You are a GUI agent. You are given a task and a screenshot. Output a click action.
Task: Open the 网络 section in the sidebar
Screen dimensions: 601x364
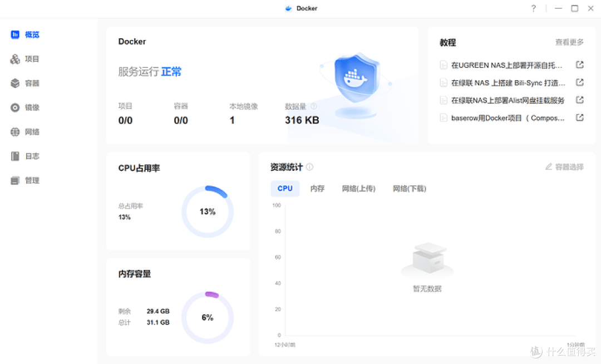pos(31,132)
